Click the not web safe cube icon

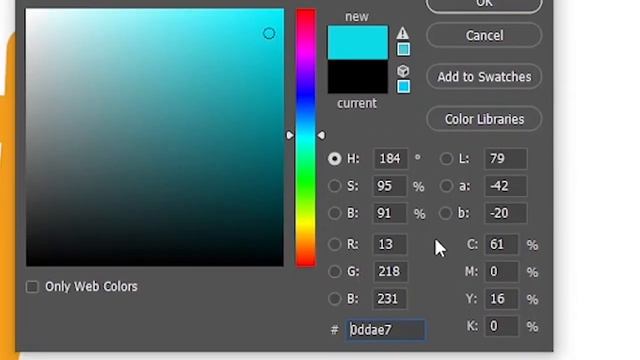tap(403, 71)
